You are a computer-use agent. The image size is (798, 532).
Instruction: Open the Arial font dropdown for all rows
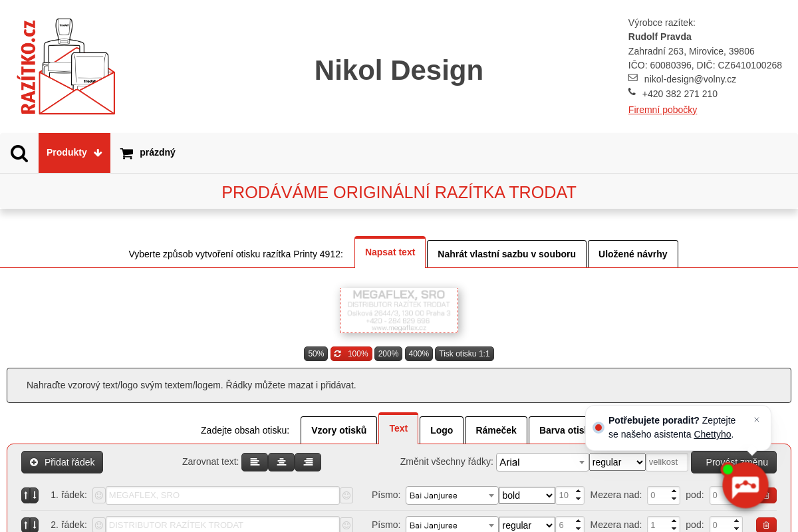(x=542, y=462)
